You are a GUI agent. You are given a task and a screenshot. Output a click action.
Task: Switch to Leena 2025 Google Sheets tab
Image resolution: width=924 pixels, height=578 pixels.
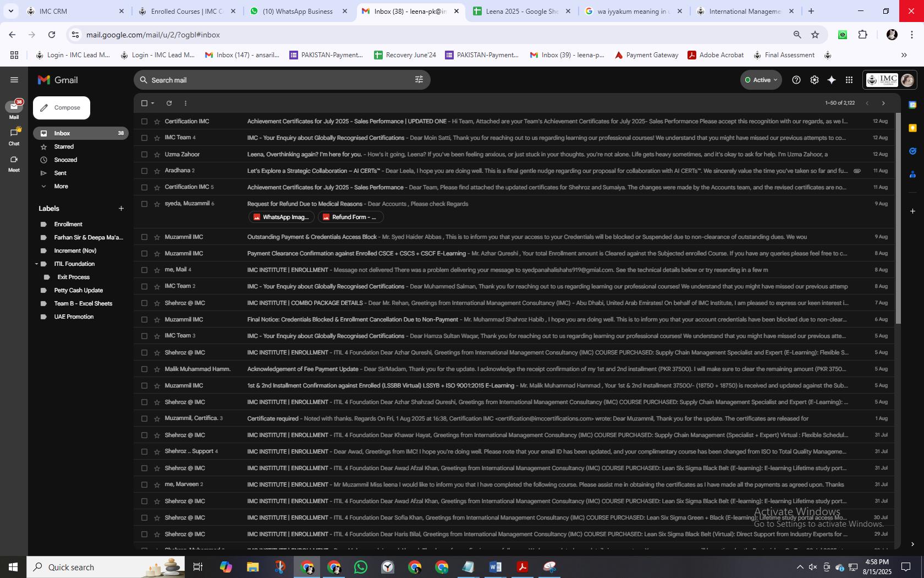(521, 11)
